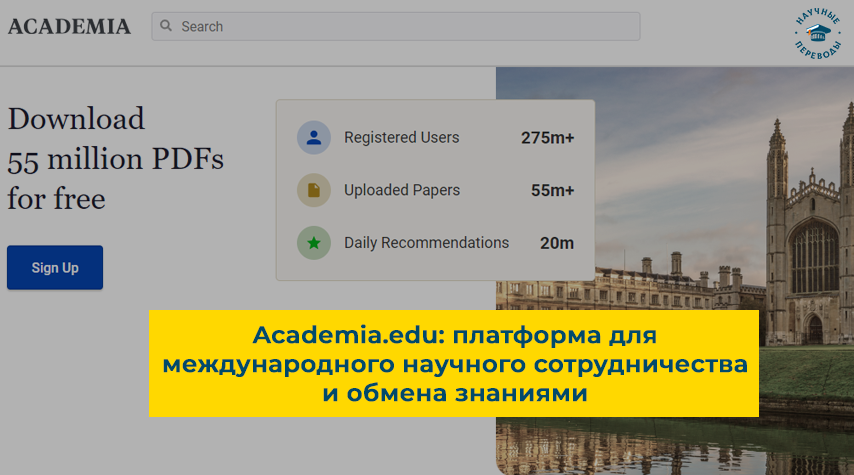Click the '20m' value

point(557,243)
